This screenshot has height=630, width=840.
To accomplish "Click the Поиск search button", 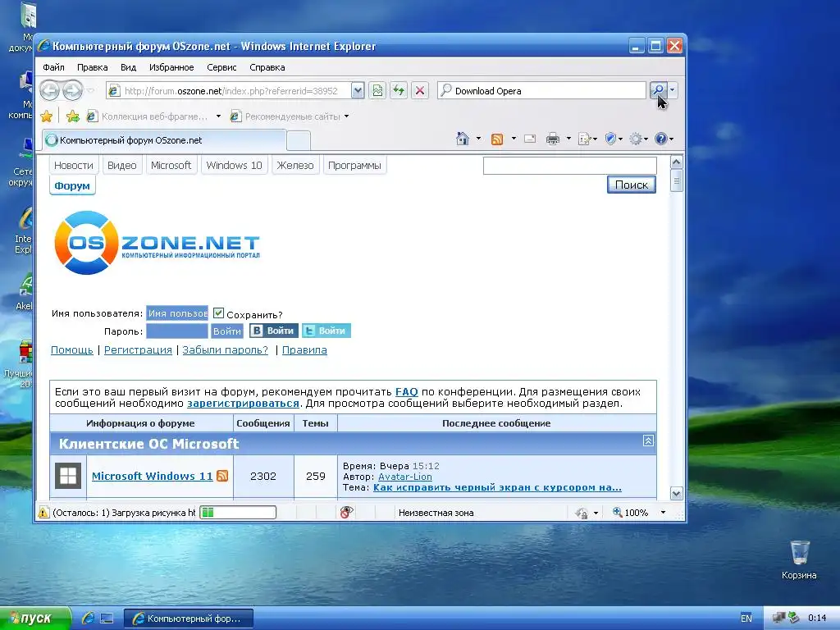I will 631,185.
